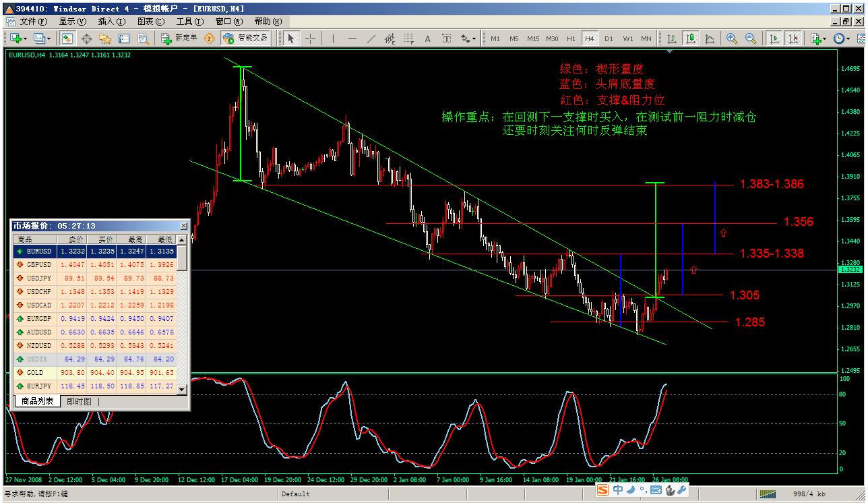Viewport: 868px width, 503px height.
Task: Click the Market Watch scroll-down arrow
Action: click(x=182, y=389)
